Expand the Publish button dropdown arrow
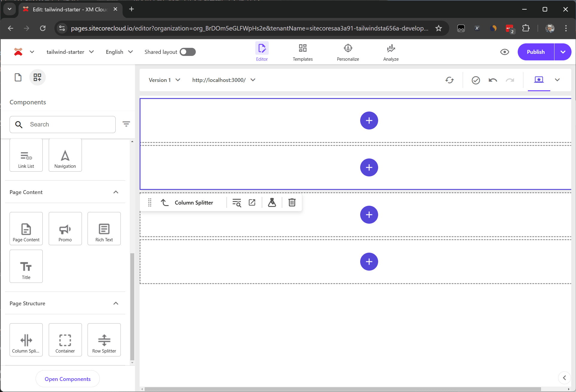 [x=563, y=52]
